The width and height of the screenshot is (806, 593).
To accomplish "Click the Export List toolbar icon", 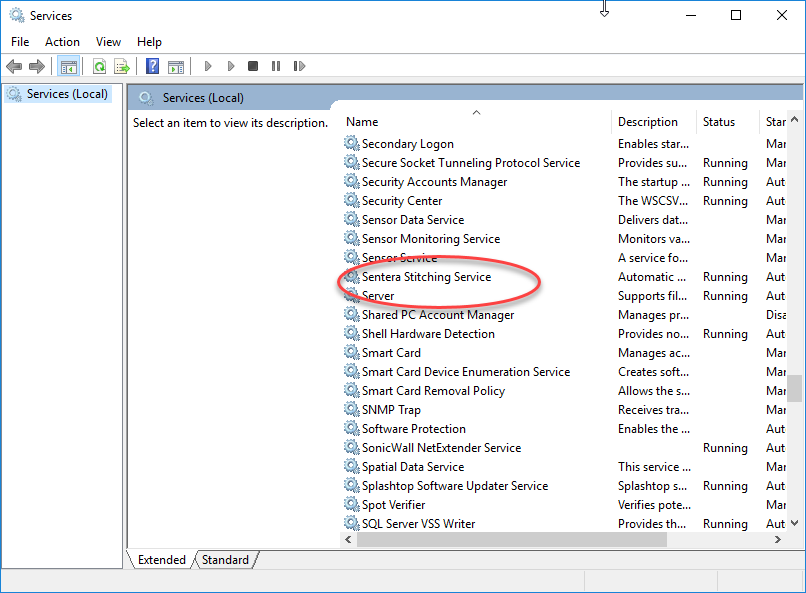I will 122,67.
